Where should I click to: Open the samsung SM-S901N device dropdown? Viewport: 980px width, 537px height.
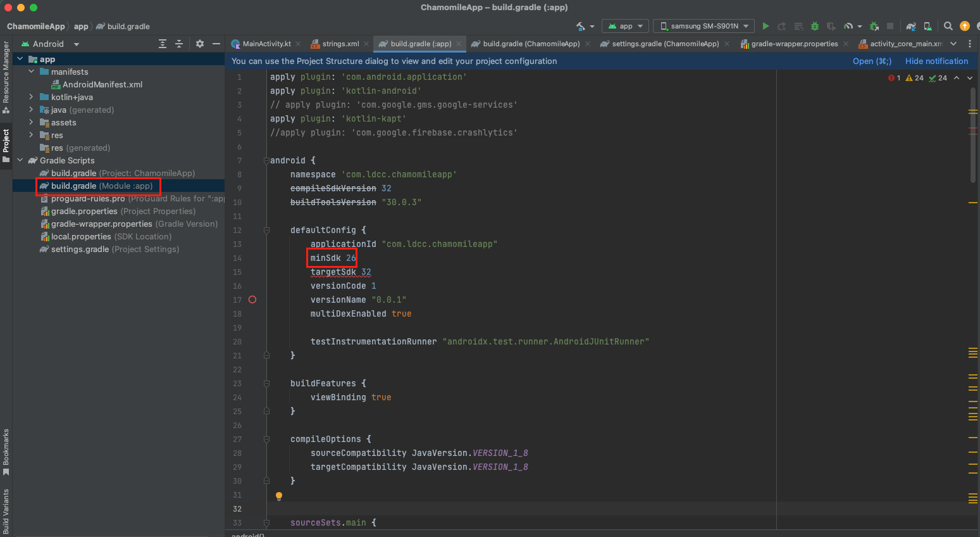click(x=704, y=26)
